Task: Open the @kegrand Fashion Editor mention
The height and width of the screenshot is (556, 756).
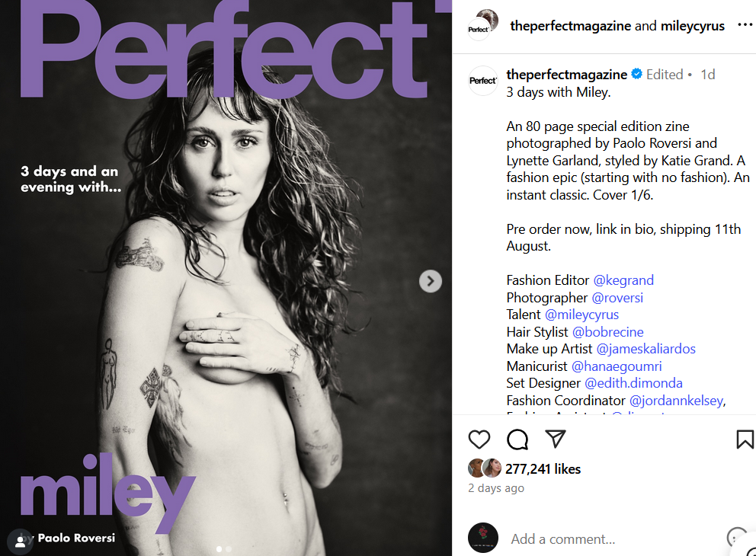Action: point(623,280)
